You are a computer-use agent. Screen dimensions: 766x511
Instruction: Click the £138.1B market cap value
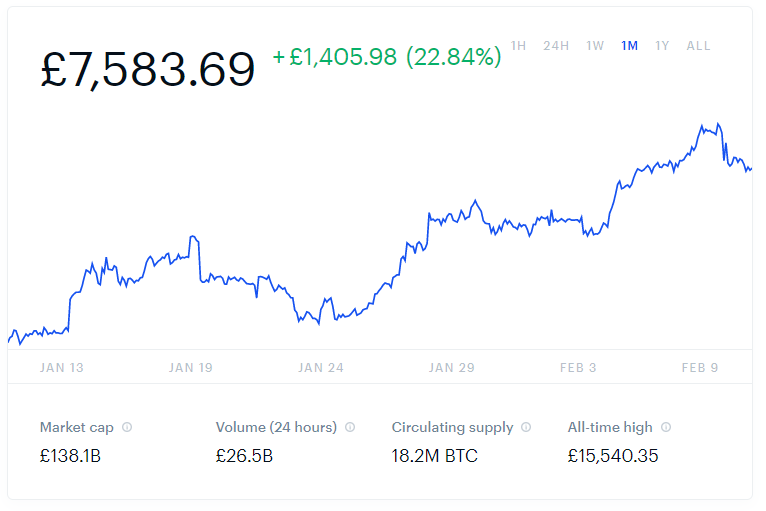click(69, 457)
